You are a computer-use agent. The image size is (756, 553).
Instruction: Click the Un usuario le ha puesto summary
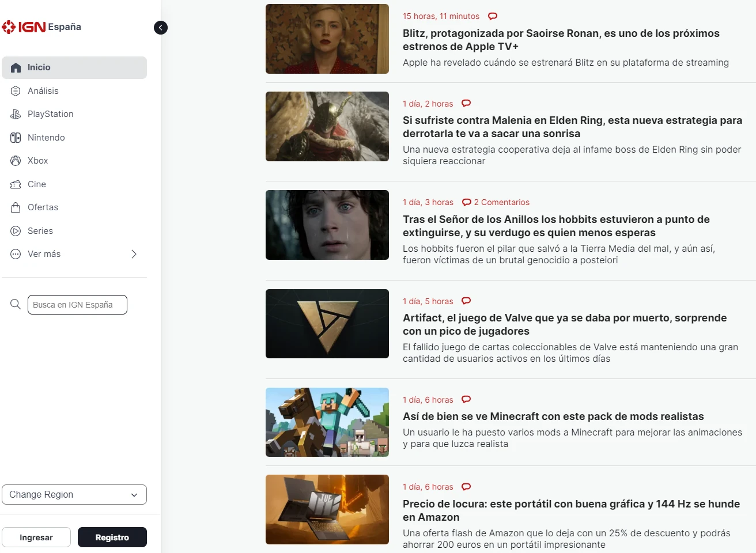click(572, 438)
